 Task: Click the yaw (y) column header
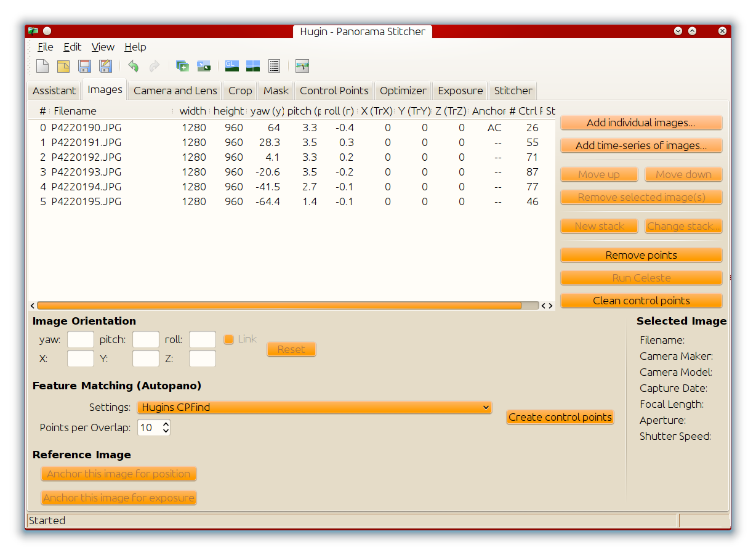[x=266, y=111]
